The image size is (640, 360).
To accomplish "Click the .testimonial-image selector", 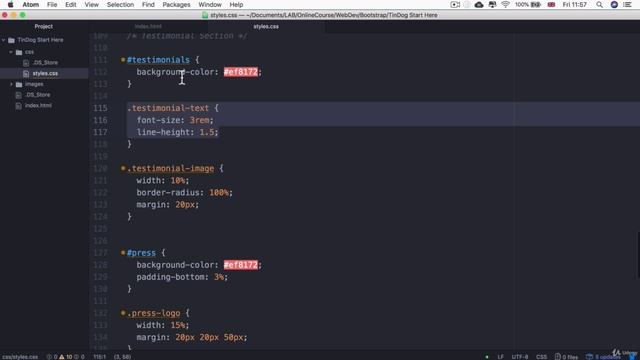I will [x=171, y=169].
